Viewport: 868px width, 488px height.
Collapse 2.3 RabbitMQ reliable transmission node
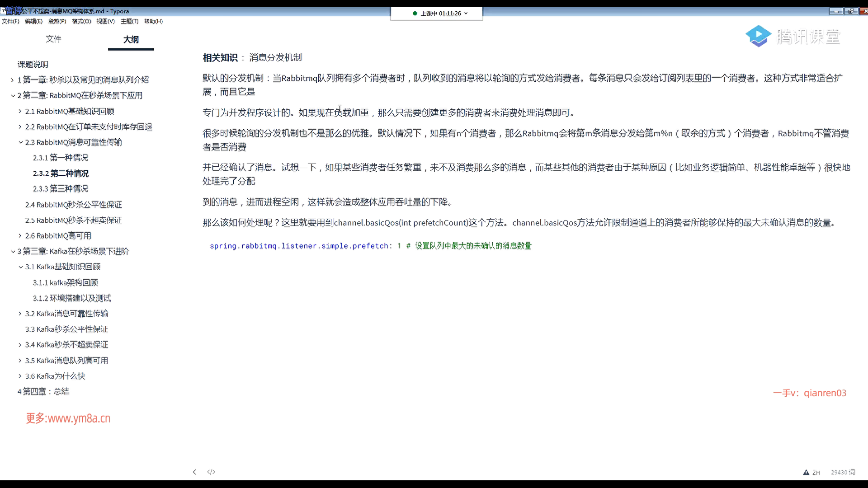click(20, 142)
